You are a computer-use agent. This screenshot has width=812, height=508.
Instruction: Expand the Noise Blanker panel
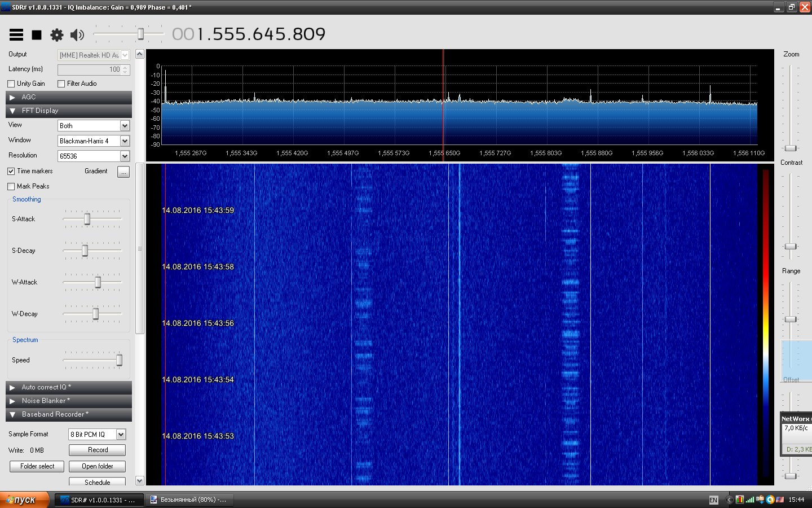69,401
